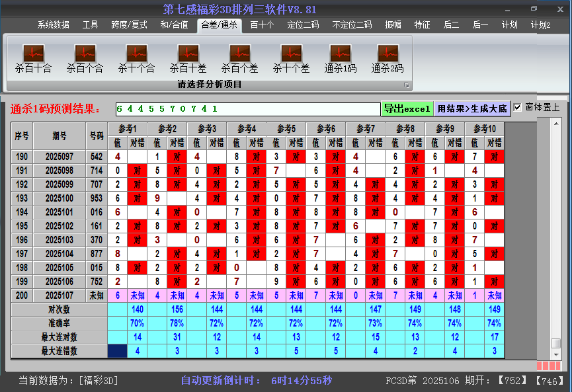Select the row for period 2025098
The width and height of the screenshot is (572, 392).
click(257, 171)
